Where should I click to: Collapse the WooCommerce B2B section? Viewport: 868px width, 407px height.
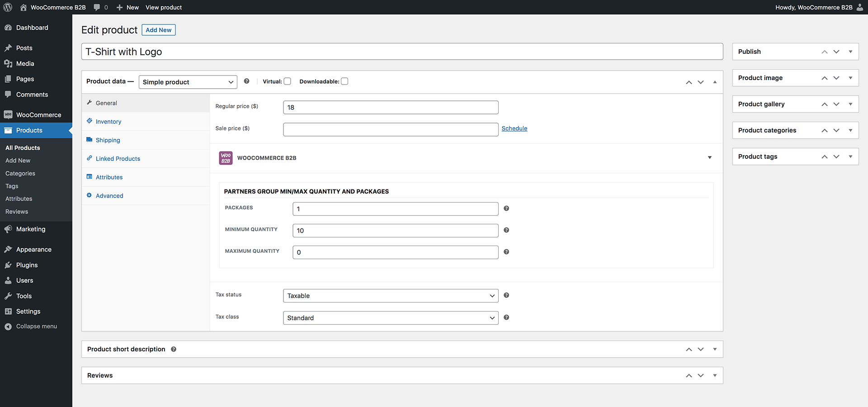click(x=710, y=158)
